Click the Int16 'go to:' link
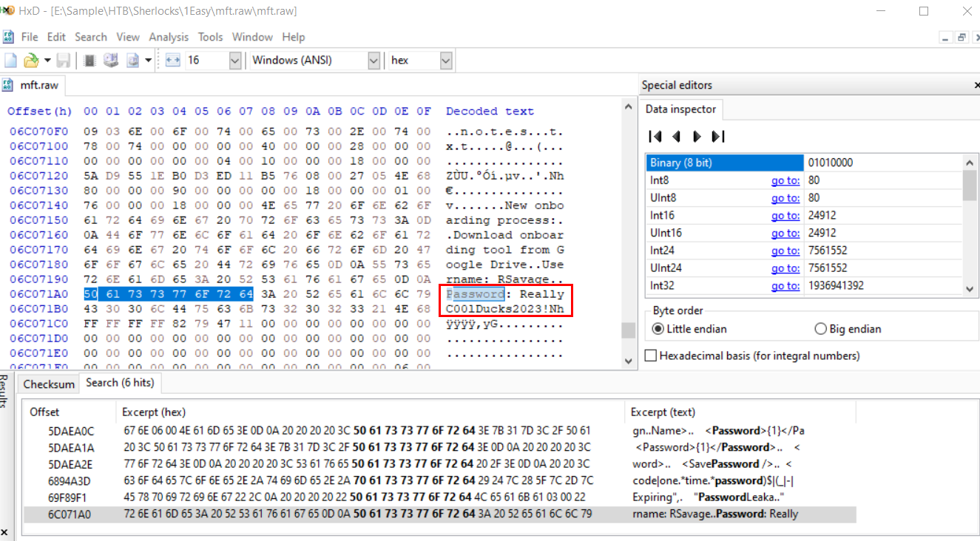Viewport: 980px width, 541px height. click(785, 216)
